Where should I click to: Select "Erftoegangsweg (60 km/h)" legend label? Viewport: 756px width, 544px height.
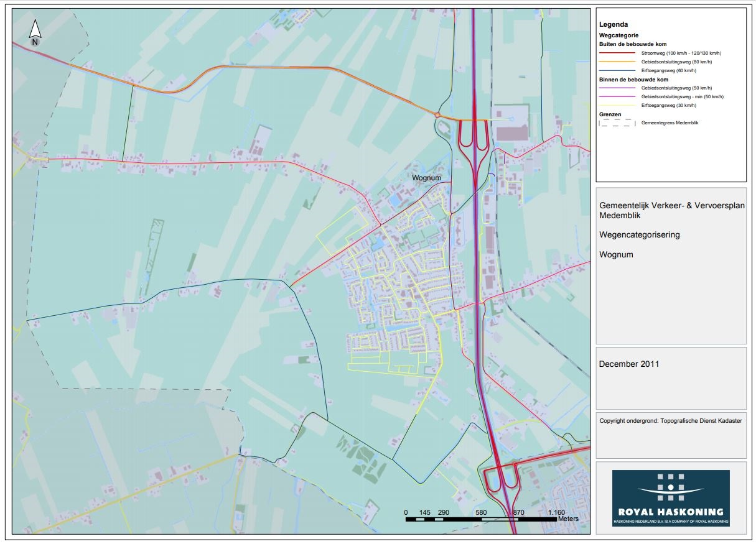(x=668, y=71)
